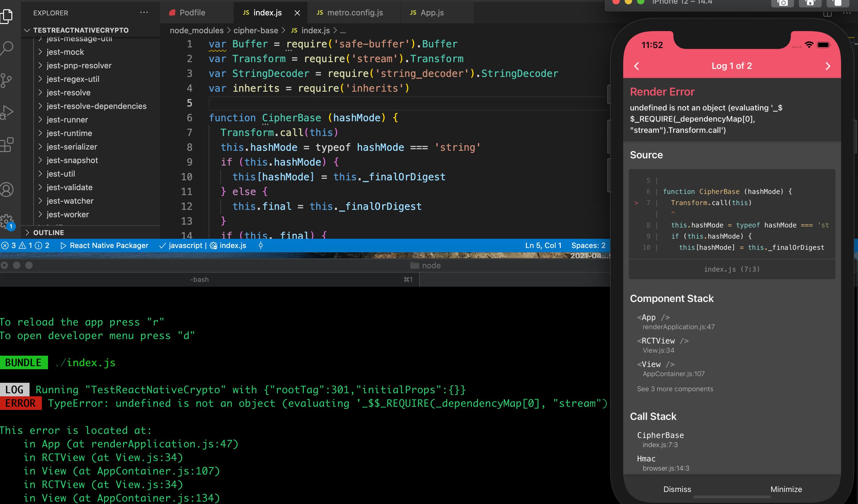
Task: Click the simulator home button icon
Action: tap(810, 3)
